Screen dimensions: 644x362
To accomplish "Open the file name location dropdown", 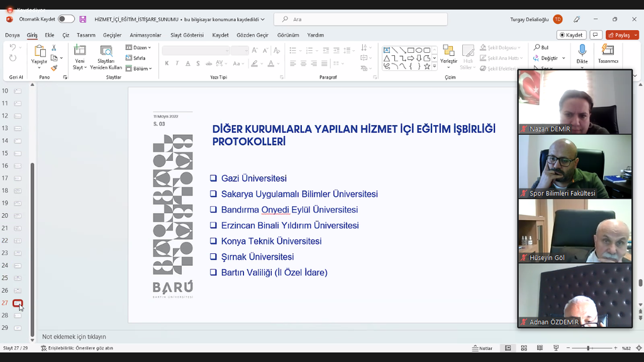I will tap(262, 19).
